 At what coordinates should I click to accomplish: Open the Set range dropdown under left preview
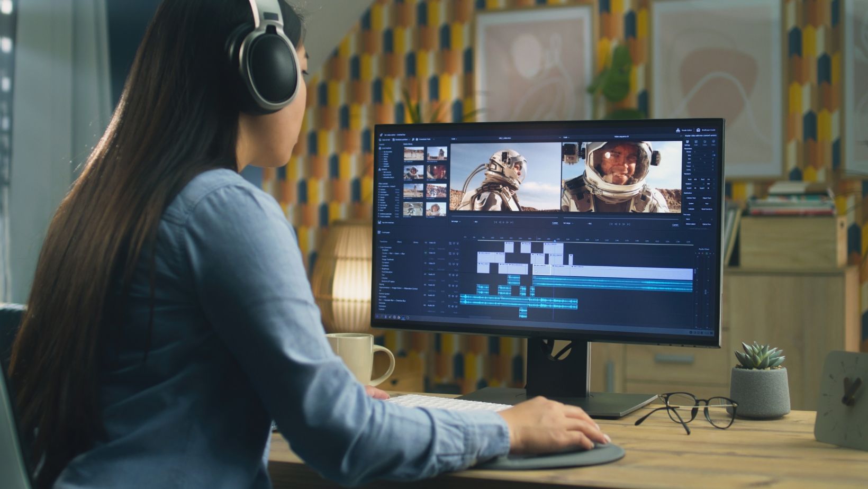tap(456, 222)
